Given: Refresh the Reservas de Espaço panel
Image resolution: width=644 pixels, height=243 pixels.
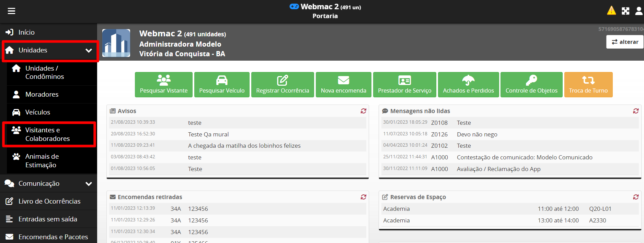Looking at the screenshot, I should pyautogui.click(x=636, y=197).
